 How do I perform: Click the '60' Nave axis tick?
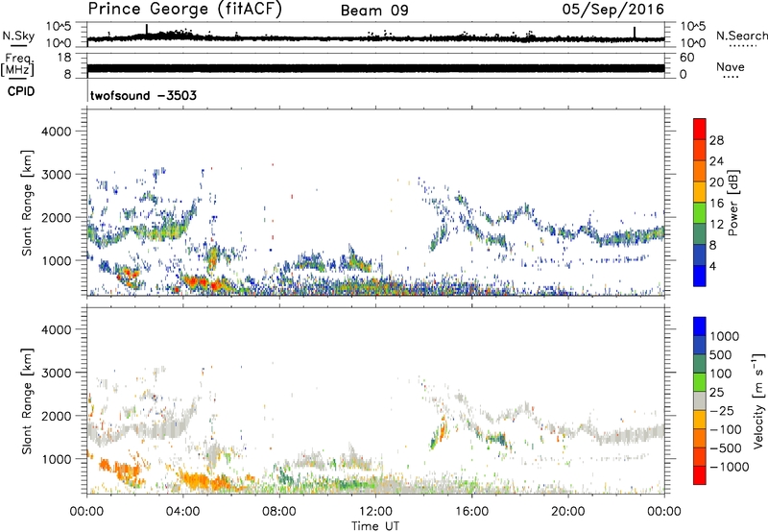click(686, 58)
